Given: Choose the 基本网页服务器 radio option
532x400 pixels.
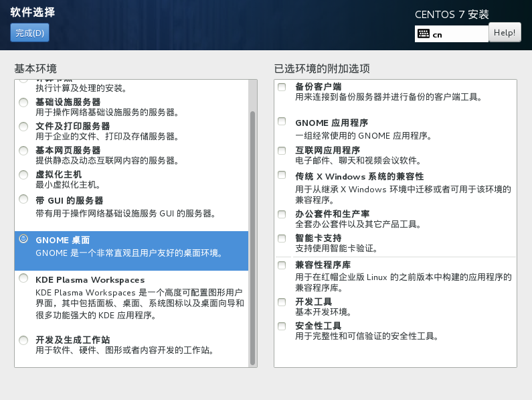Looking at the screenshot, I should (23, 151).
